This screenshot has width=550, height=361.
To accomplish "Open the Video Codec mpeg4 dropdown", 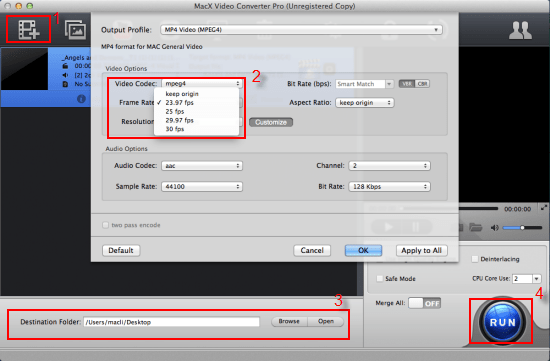I will coord(202,83).
